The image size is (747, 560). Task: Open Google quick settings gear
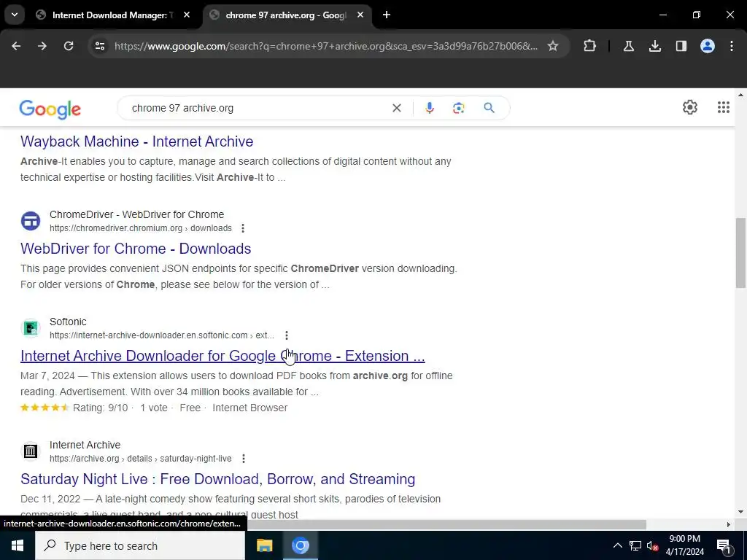pyautogui.click(x=690, y=107)
